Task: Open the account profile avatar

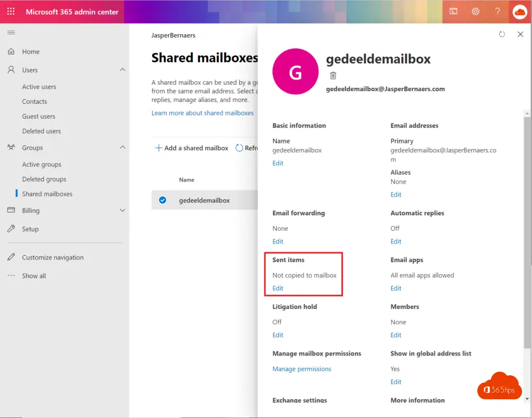Action: 520,11
